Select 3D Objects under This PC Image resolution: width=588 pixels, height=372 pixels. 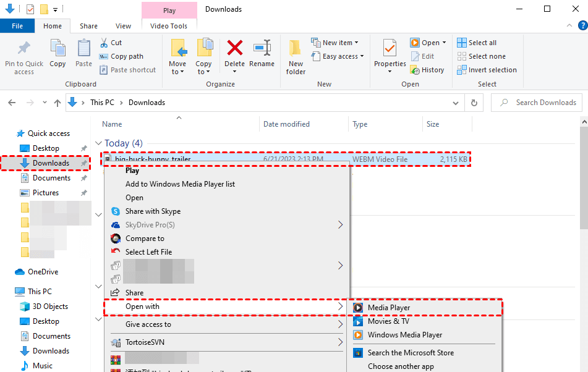tap(50, 306)
